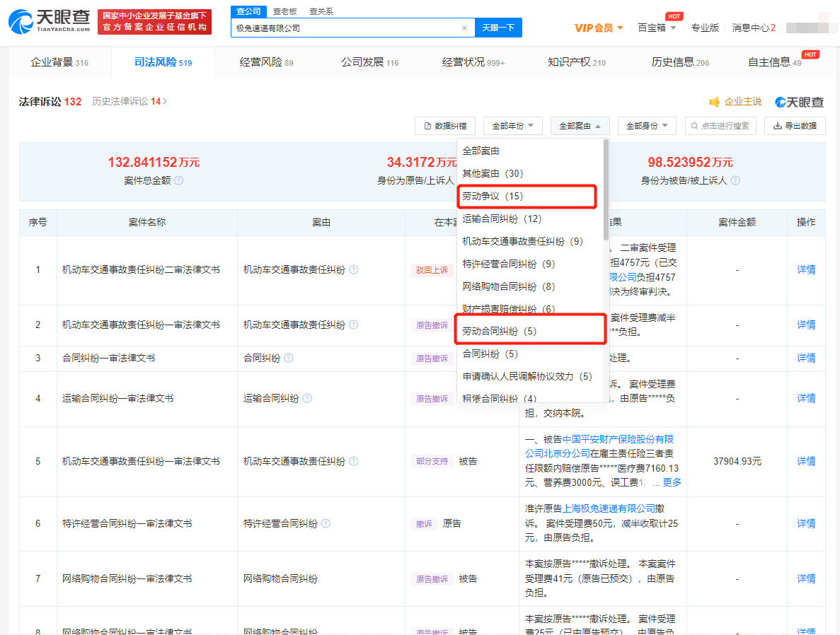The width and height of the screenshot is (840, 635).
Task: Click the 132.841152万元 total amount
Action: (154, 162)
